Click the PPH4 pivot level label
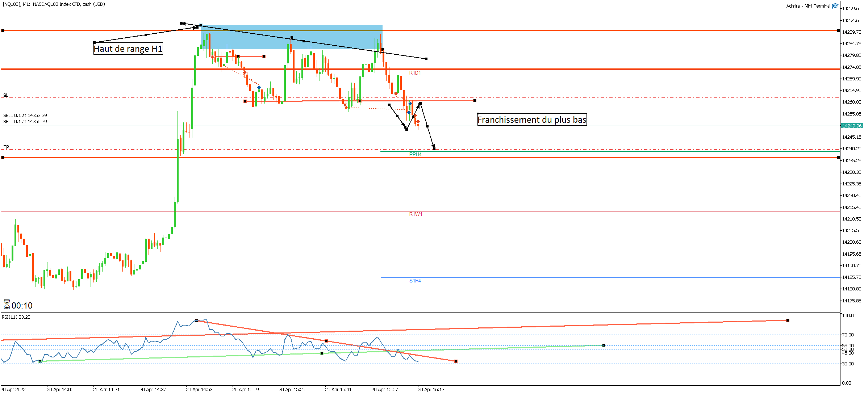The image size is (868, 394). point(415,154)
